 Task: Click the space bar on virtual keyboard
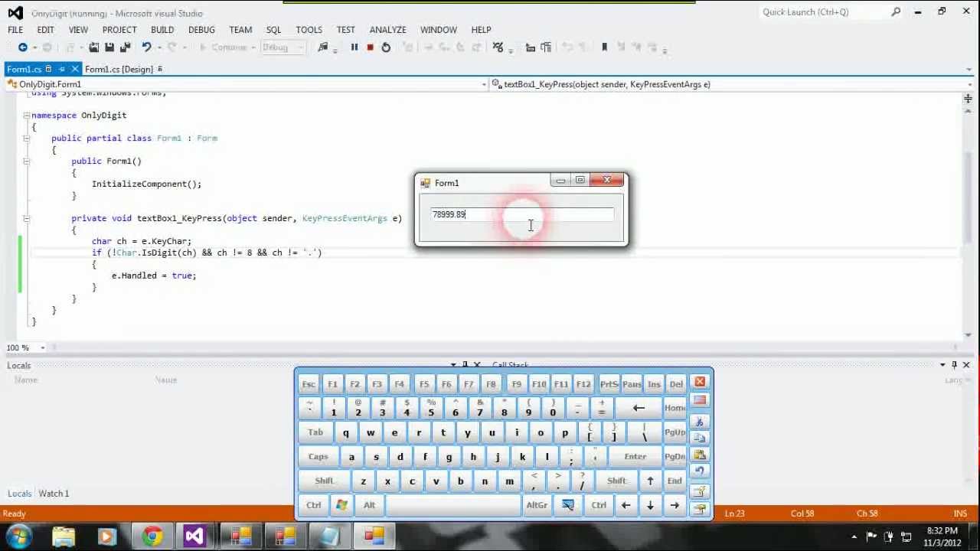pyautogui.click(x=453, y=505)
